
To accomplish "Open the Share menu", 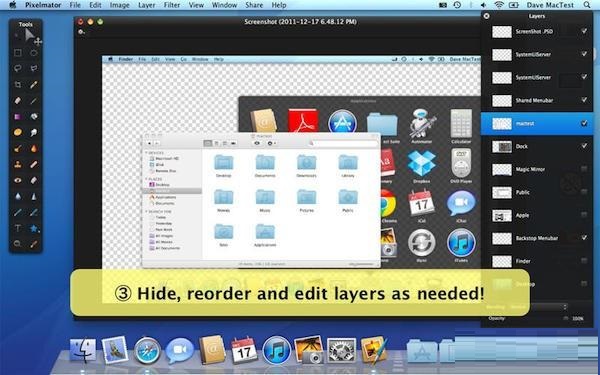I will (x=254, y=5).
